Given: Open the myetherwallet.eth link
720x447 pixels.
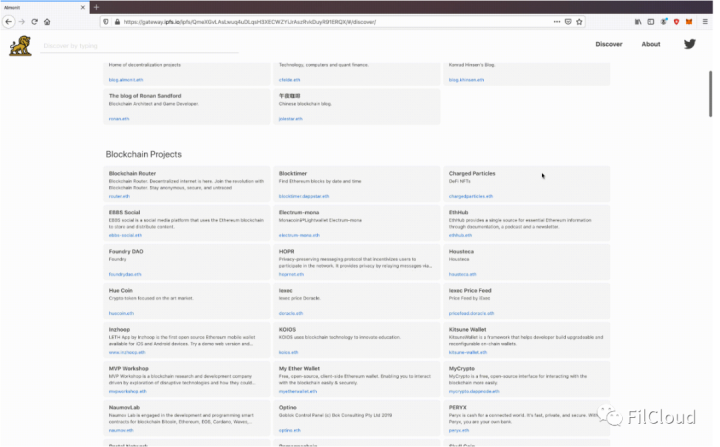Looking at the screenshot, I should point(298,391).
